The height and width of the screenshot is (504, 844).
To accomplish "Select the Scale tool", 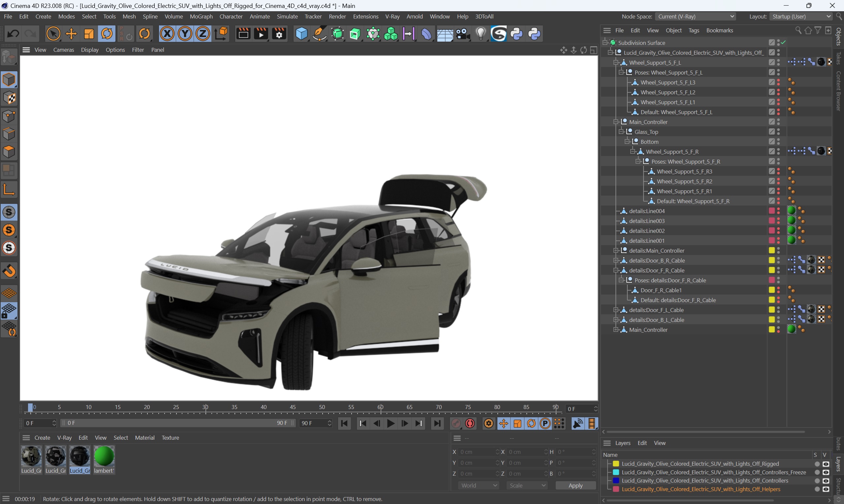I will coord(89,34).
